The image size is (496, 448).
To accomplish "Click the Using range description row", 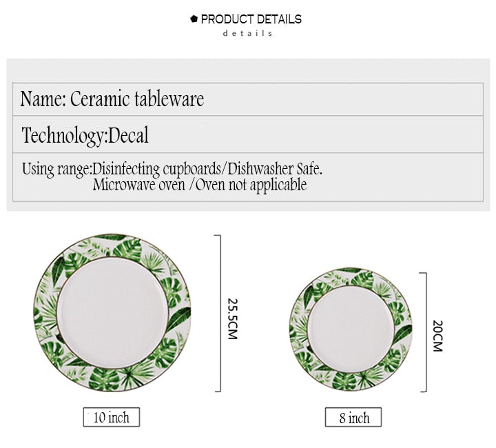I will click(x=248, y=177).
